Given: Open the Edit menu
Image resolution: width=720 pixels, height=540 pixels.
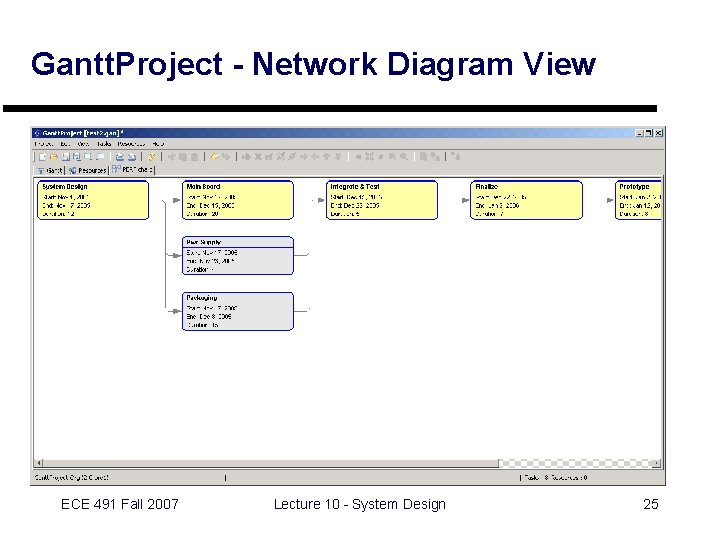Looking at the screenshot, I should coord(64,144).
